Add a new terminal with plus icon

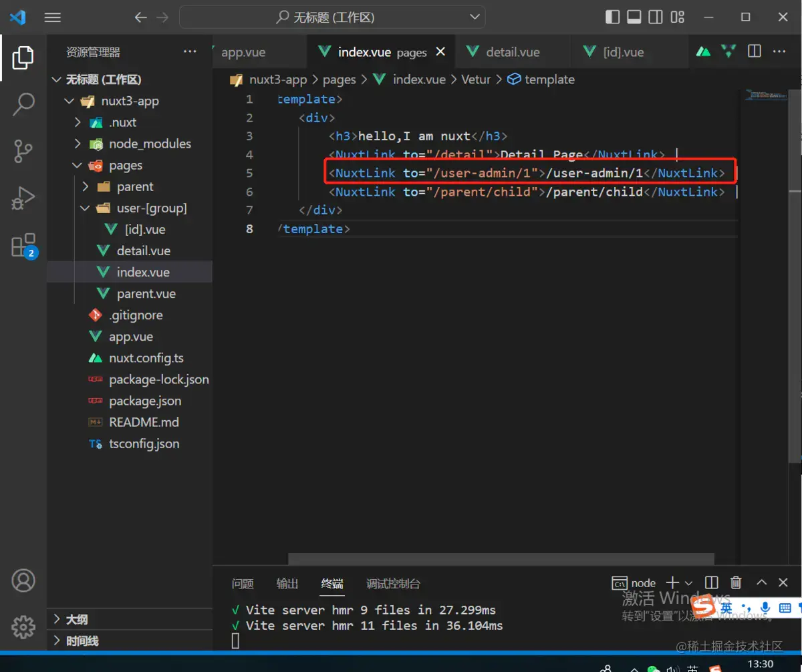[672, 583]
